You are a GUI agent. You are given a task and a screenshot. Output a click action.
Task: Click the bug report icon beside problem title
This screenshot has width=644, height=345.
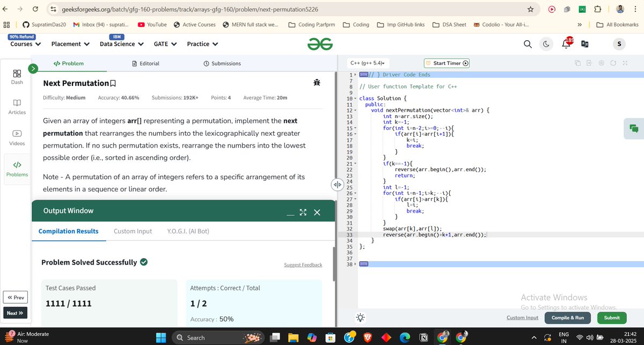tap(317, 82)
